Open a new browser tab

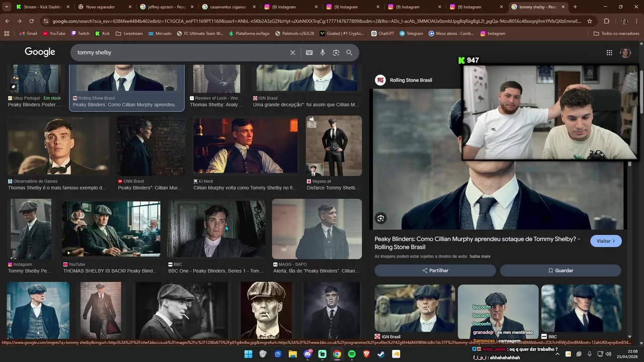(575, 7)
